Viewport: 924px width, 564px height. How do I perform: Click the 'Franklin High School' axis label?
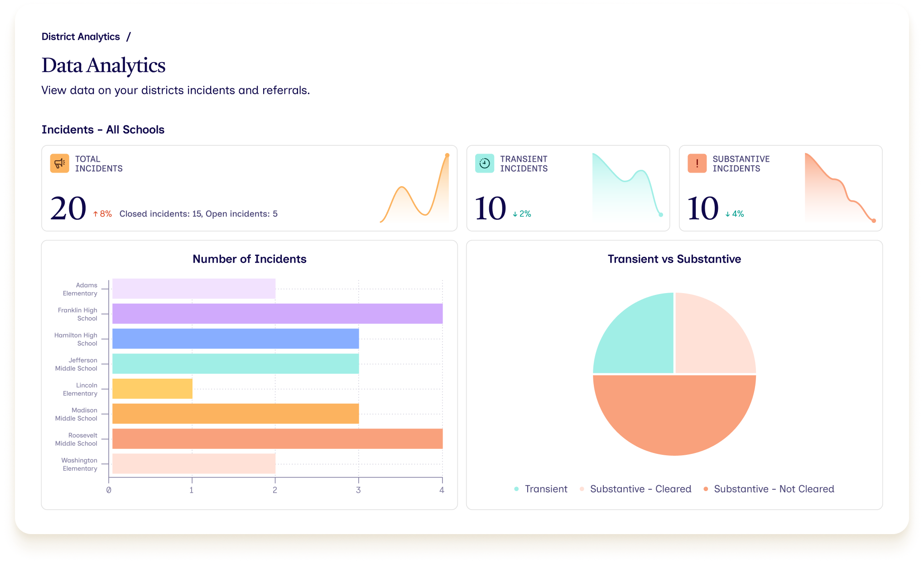click(x=77, y=314)
